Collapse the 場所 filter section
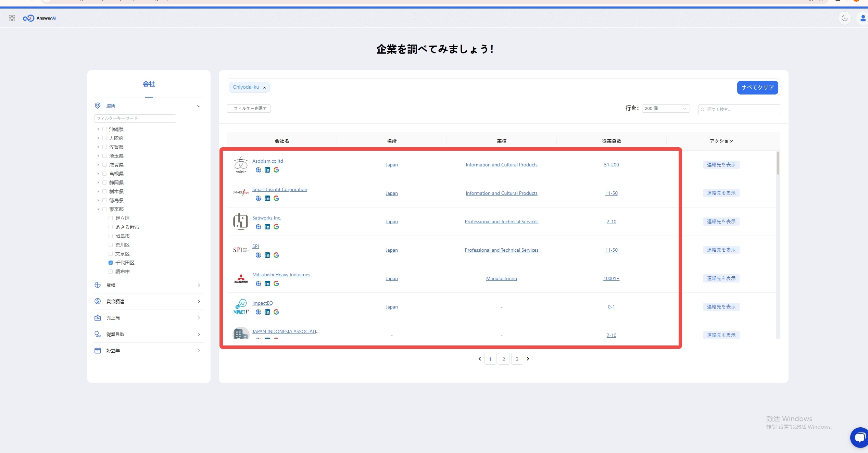This screenshot has width=868, height=453. 199,106
